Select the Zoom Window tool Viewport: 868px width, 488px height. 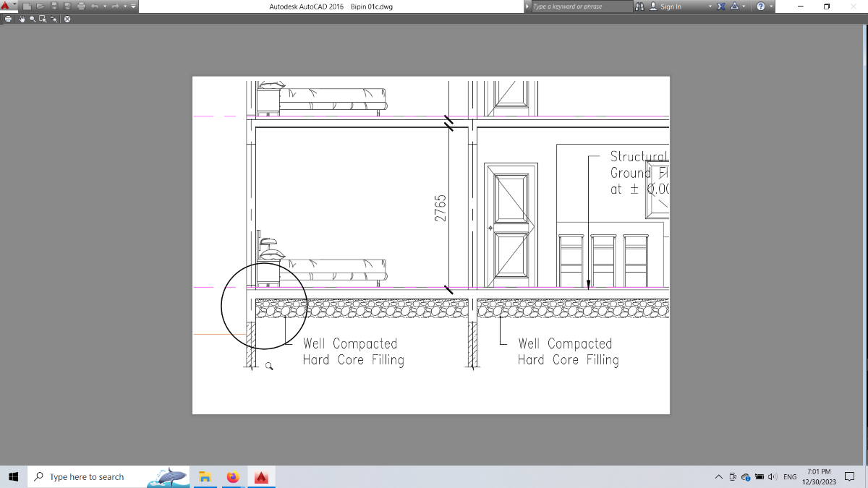pyautogui.click(x=43, y=19)
